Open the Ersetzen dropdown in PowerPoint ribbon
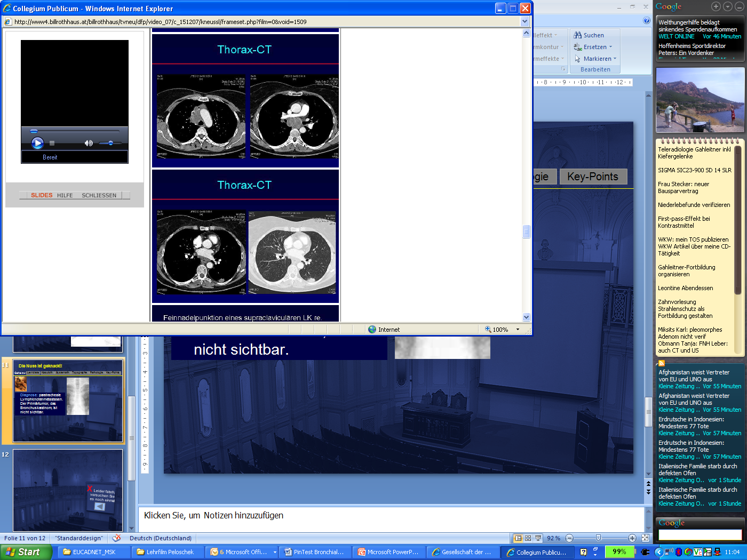The height and width of the screenshot is (560, 747). 610,47
